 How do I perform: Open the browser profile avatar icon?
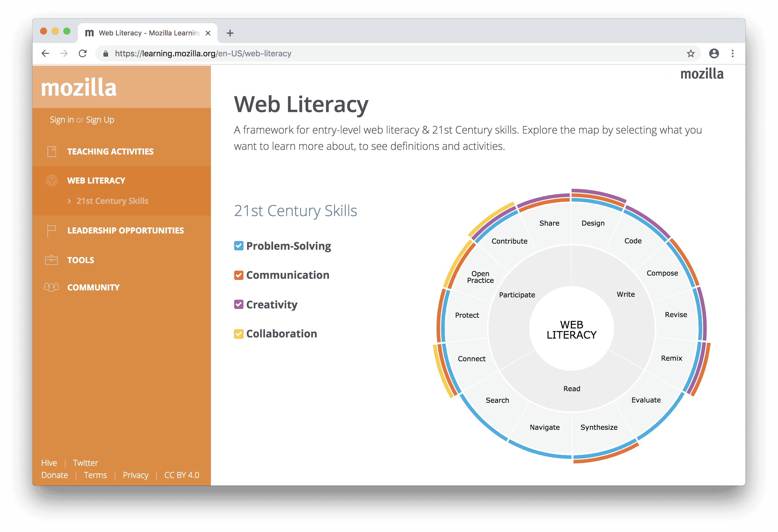coord(714,53)
